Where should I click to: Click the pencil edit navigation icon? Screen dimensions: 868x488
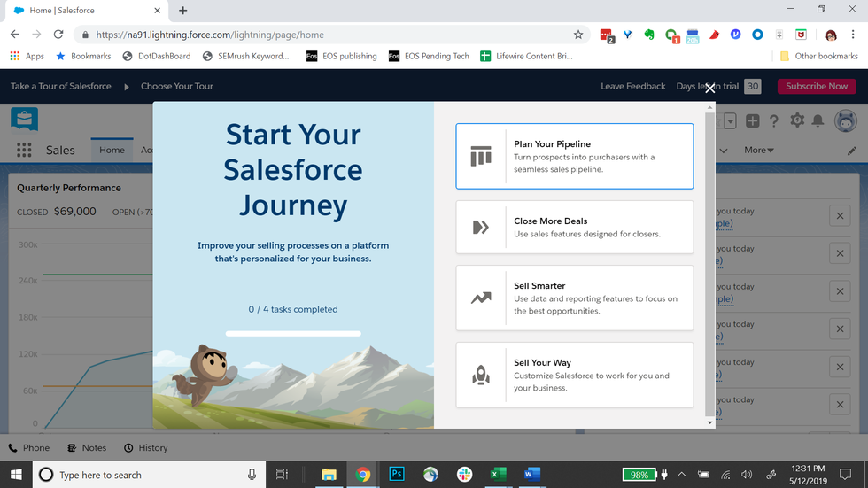tap(852, 151)
